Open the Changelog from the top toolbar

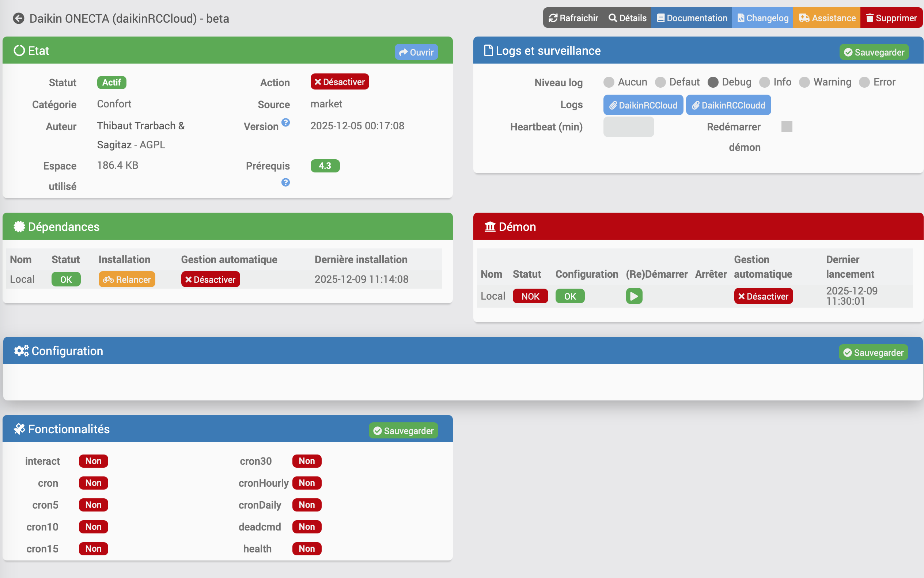coord(762,18)
